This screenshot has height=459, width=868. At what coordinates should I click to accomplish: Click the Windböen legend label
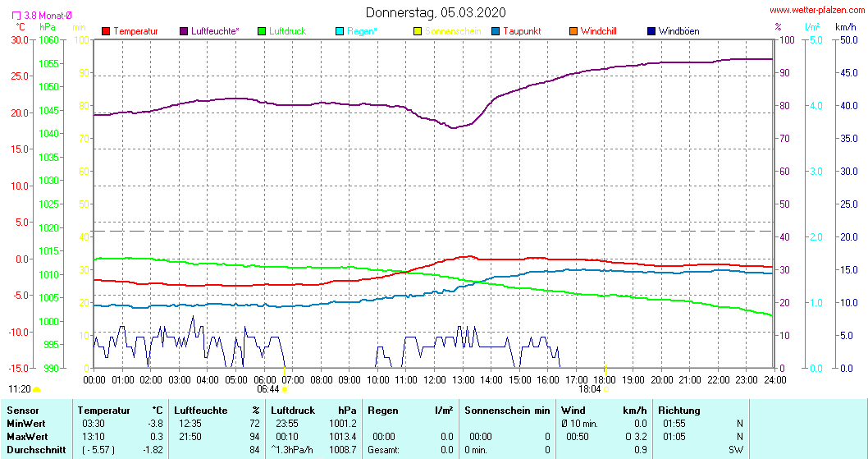click(x=678, y=31)
